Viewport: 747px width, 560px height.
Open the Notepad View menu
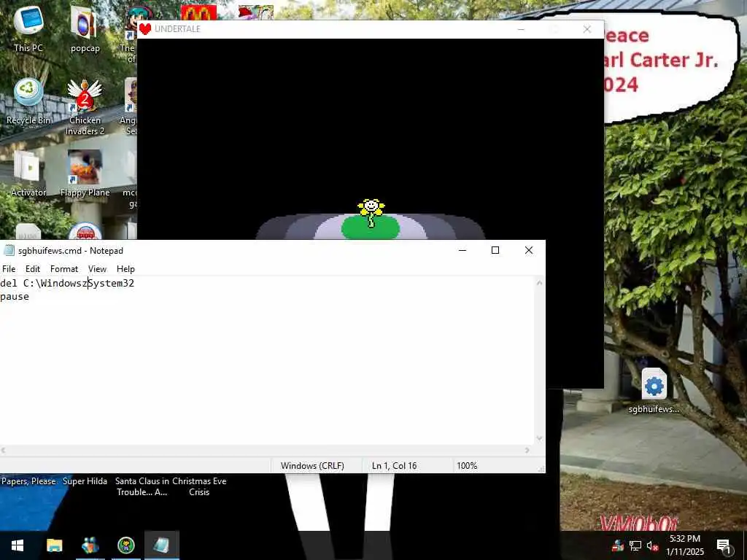tap(97, 269)
